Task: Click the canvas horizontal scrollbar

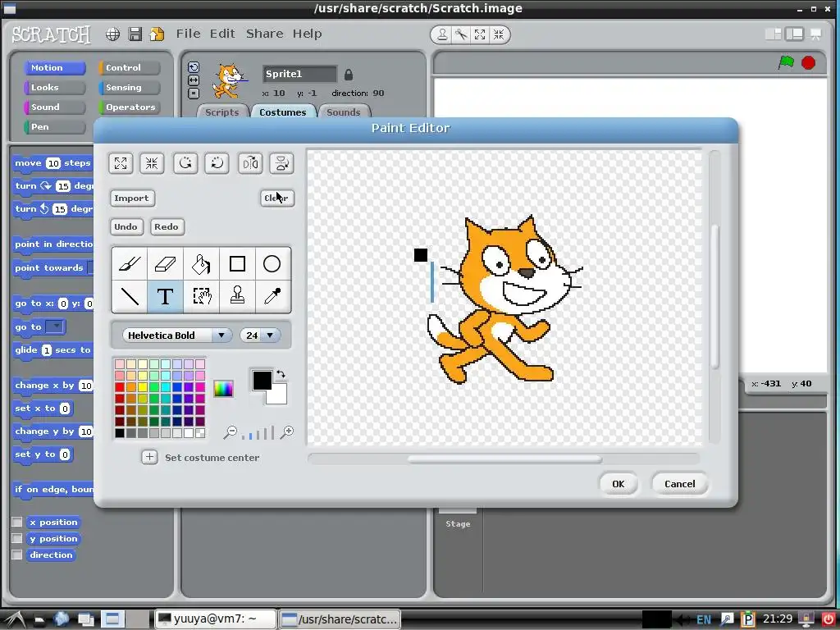Action: (x=504, y=459)
